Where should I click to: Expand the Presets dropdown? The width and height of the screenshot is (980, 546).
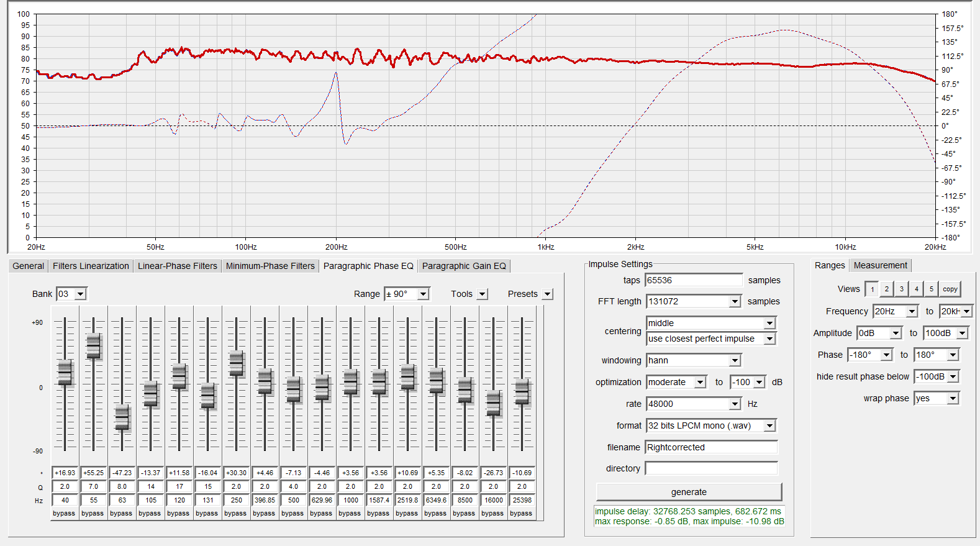547,294
